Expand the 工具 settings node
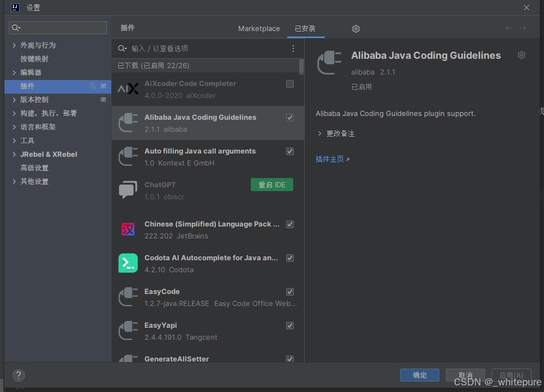This screenshot has height=392, width=544. [x=14, y=140]
